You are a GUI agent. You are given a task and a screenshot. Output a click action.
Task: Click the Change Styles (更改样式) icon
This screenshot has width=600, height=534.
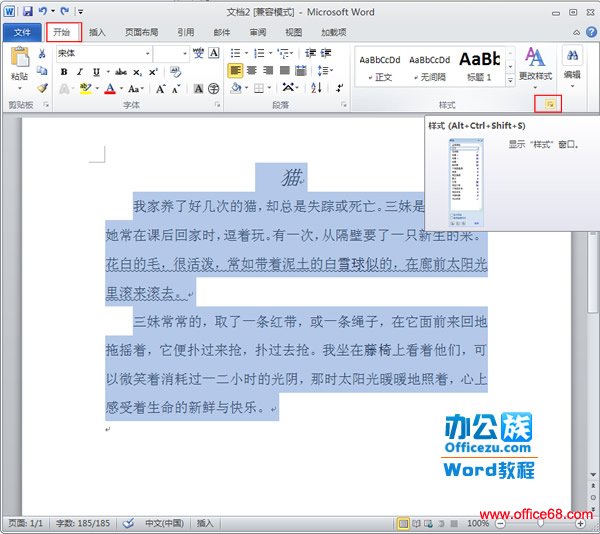point(535,57)
